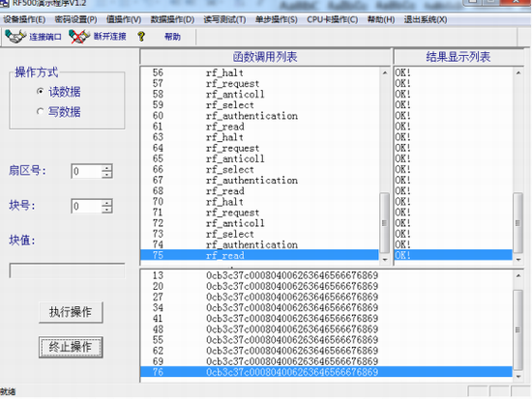The image size is (532, 399).
Task: Decrease the 扇区号 value with down arrow
Action: coord(106,175)
